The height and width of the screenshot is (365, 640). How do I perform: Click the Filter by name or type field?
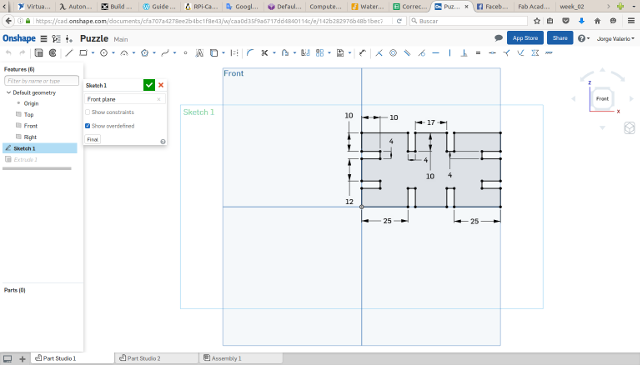(41, 81)
